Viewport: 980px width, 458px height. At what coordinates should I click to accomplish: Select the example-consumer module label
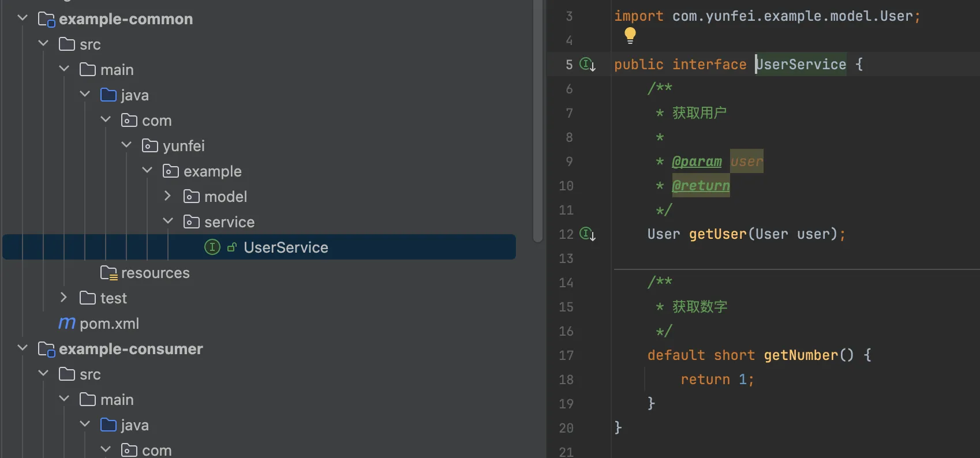pyautogui.click(x=131, y=349)
